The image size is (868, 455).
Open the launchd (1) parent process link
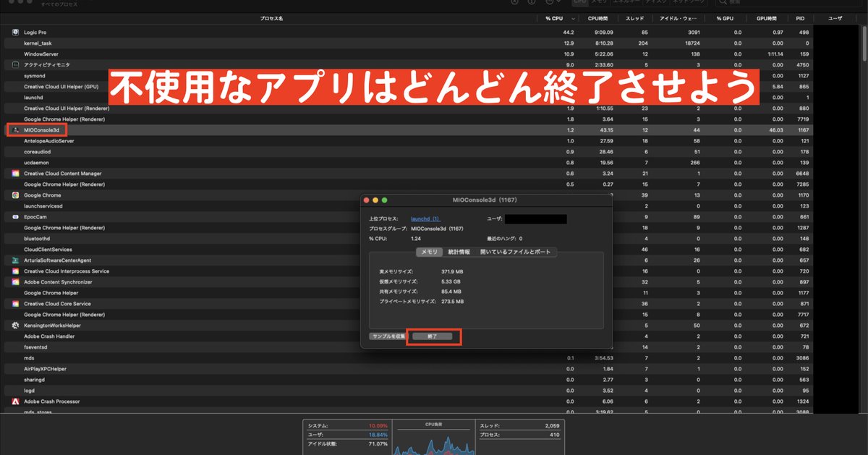tap(425, 218)
